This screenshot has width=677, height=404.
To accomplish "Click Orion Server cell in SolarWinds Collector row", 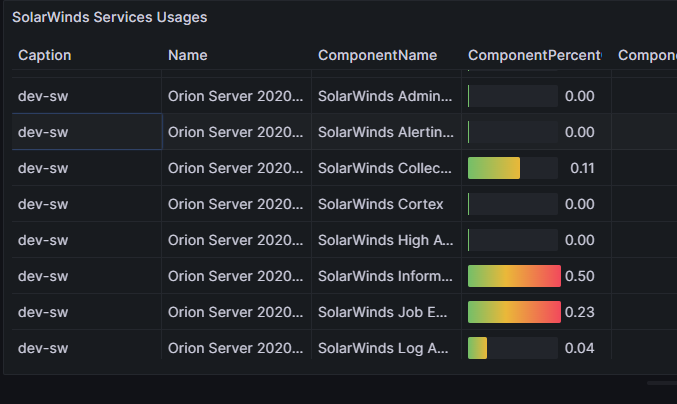I will (x=237, y=168).
